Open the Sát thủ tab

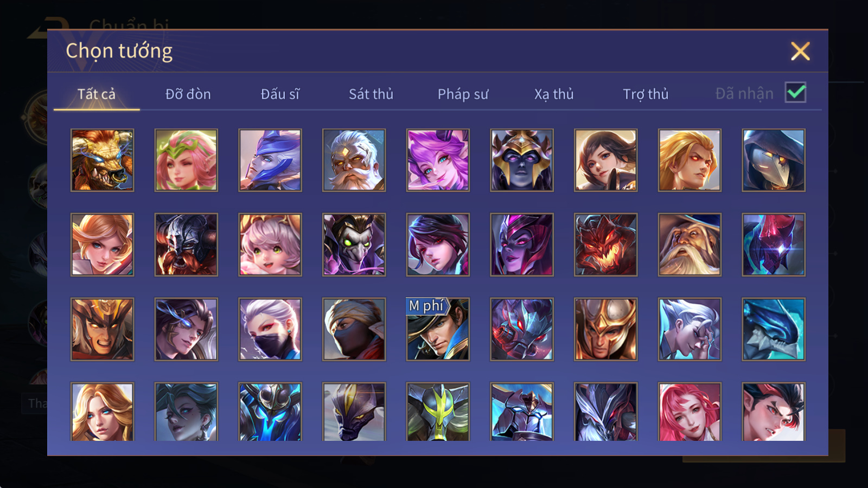click(371, 94)
